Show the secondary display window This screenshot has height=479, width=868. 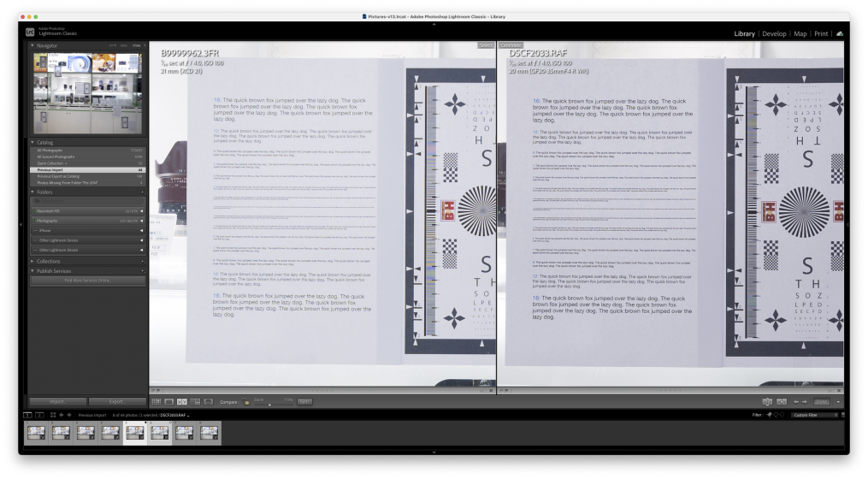coord(39,415)
